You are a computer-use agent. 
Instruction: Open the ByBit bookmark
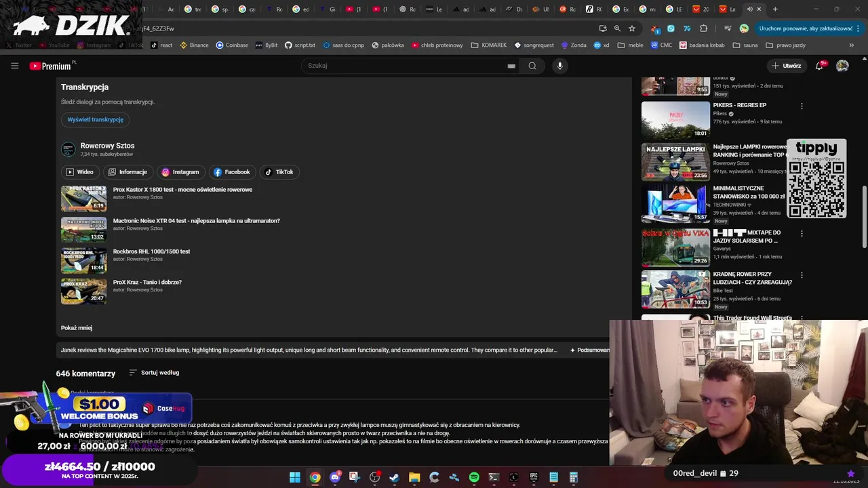(267, 45)
